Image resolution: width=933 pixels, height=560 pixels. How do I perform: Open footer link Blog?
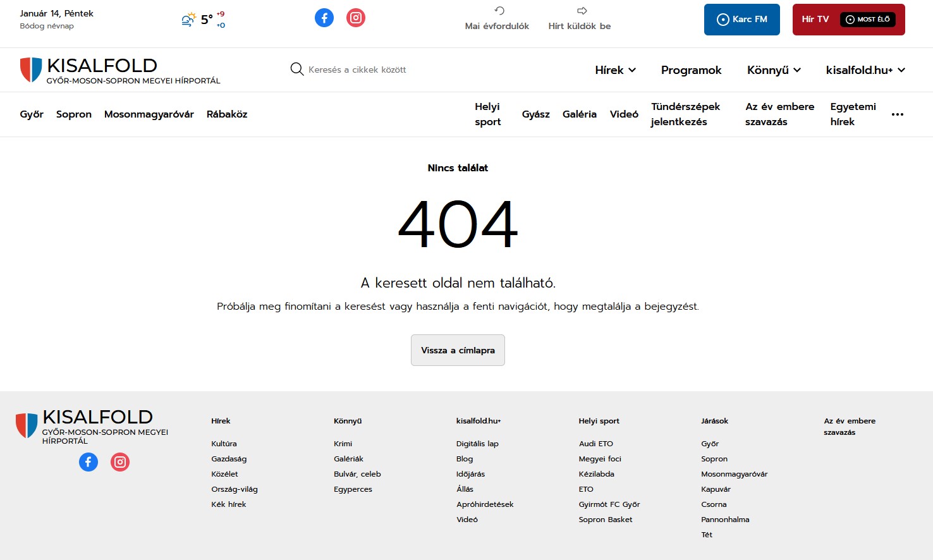click(465, 459)
